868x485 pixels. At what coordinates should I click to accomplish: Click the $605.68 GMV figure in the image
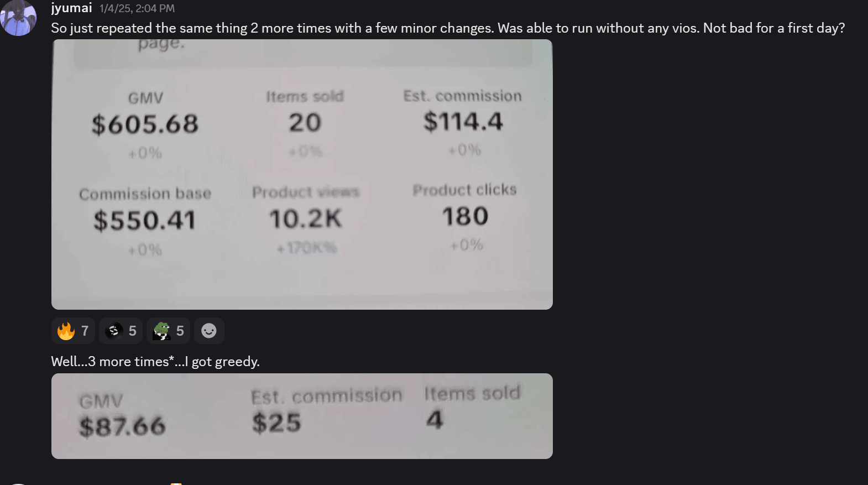pos(145,124)
